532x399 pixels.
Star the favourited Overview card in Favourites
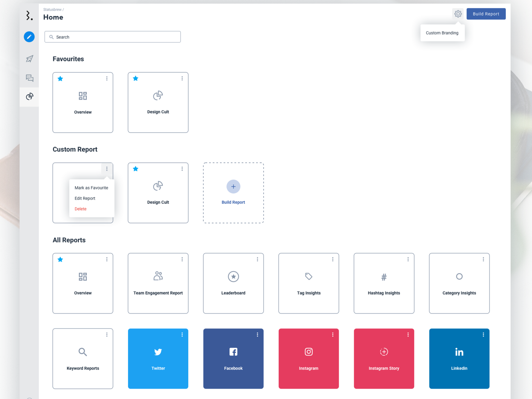tap(60, 78)
